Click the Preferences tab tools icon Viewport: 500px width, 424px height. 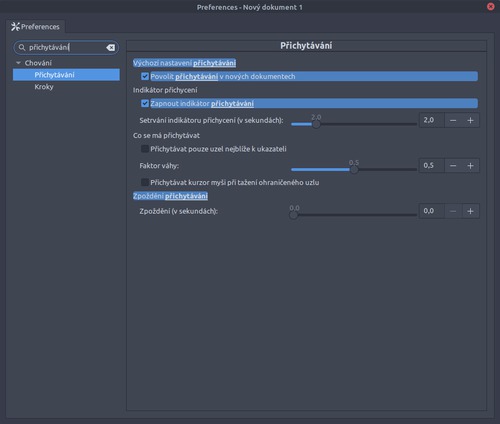tap(15, 27)
